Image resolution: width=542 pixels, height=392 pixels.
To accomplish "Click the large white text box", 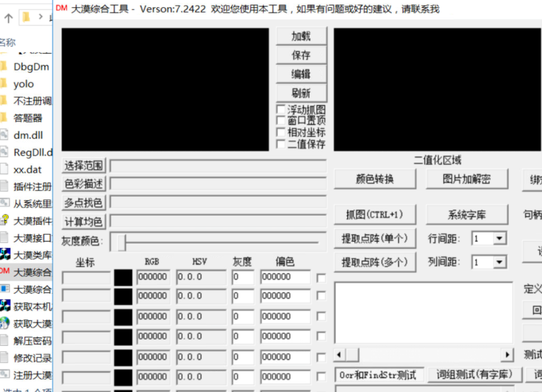I will click(x=424, y=313).
